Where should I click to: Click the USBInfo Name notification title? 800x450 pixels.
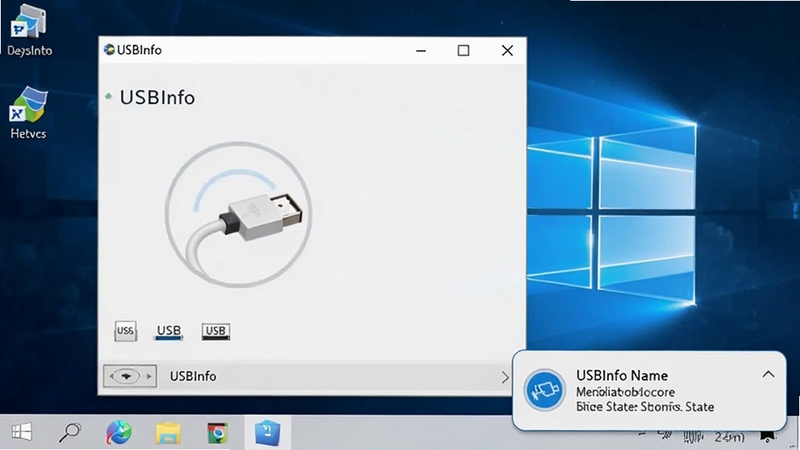point(621,376)
